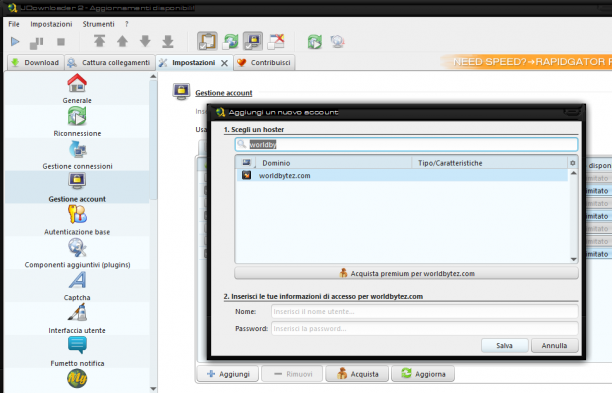
Task: Open the Impostazioni menu
Action: point(51,24)
